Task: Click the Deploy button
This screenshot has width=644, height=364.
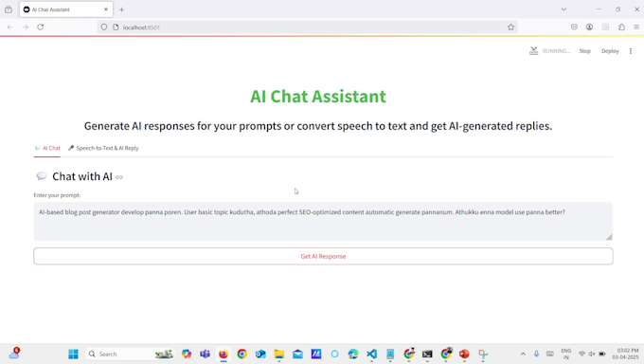Action: point(610,51)
